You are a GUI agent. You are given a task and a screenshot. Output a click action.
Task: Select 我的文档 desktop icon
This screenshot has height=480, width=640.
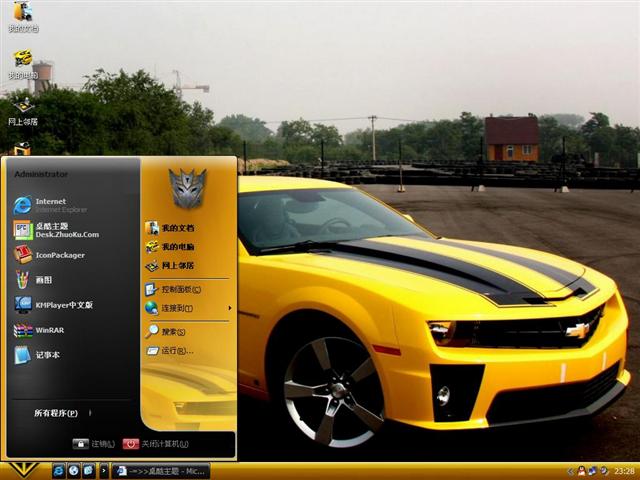point(23,16)
